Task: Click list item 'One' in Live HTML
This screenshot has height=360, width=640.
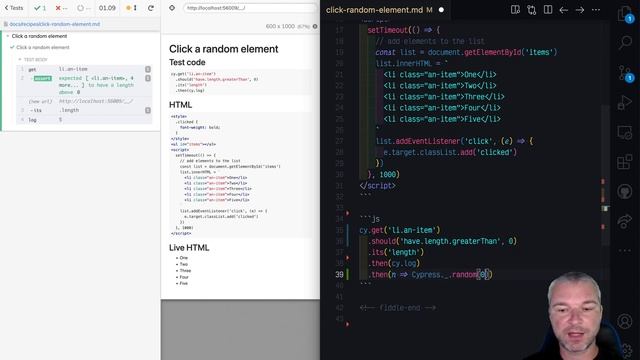Action: click(184, 258)
